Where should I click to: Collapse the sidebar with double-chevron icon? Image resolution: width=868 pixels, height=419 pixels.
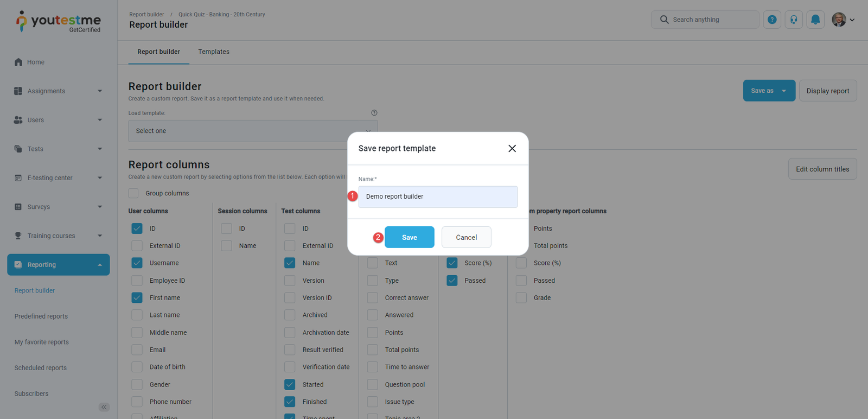pyautogui.click(x=104, y=407)
